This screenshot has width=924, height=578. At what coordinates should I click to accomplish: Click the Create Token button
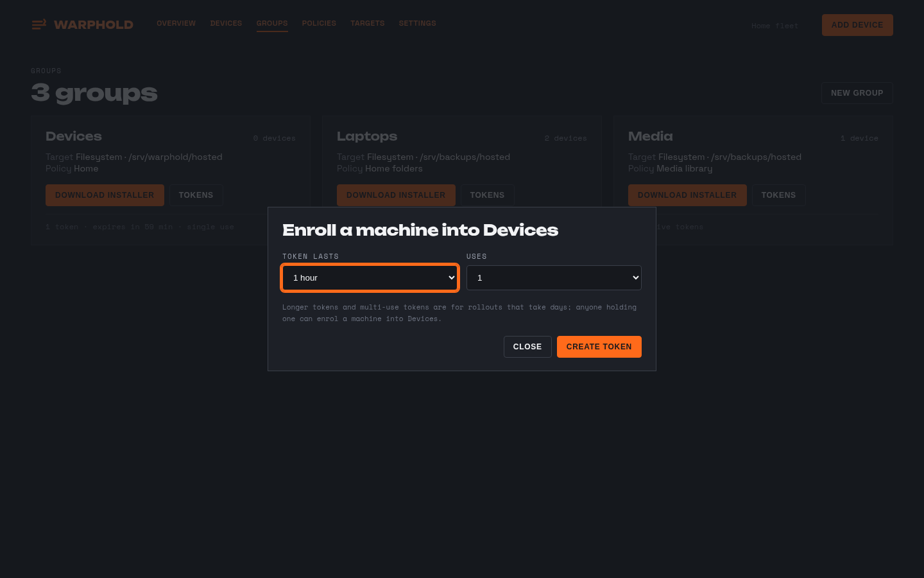coord(599,347)
